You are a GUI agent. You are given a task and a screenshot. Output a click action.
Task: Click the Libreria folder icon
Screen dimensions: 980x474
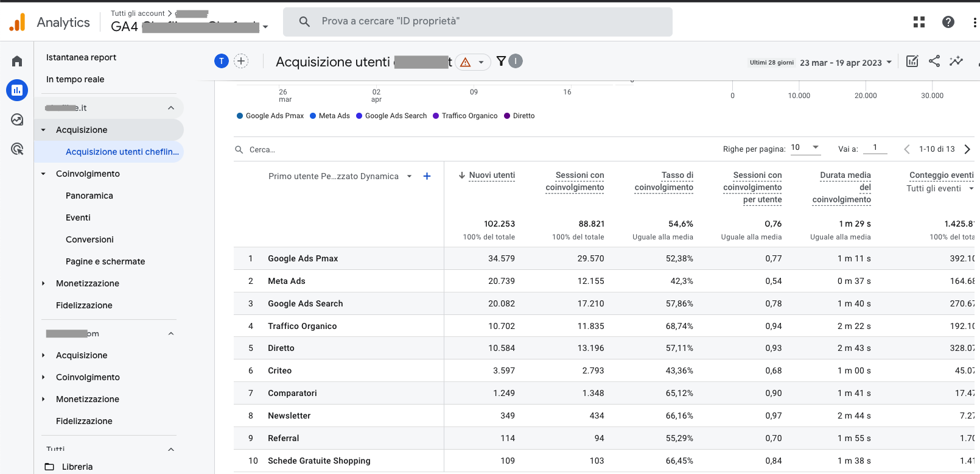49,467
